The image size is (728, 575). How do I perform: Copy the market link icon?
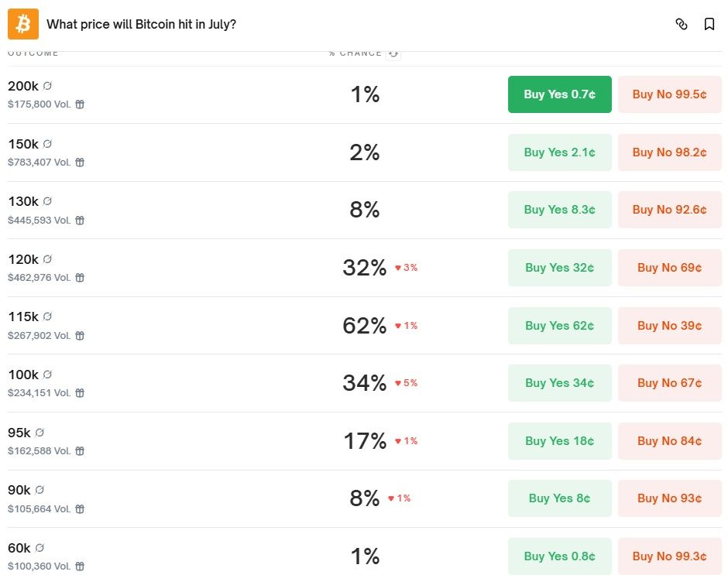pos(682,24)
